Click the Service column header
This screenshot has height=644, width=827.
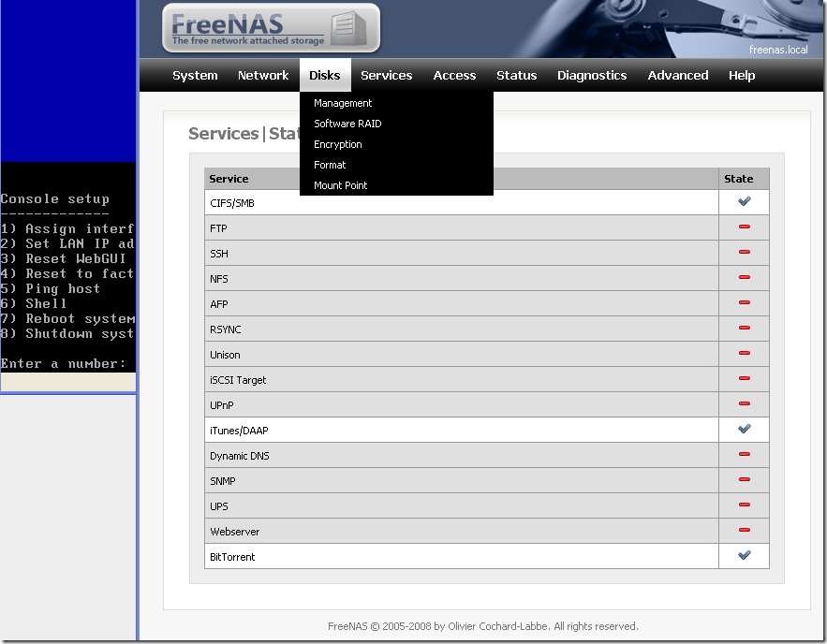click(229, 179)
